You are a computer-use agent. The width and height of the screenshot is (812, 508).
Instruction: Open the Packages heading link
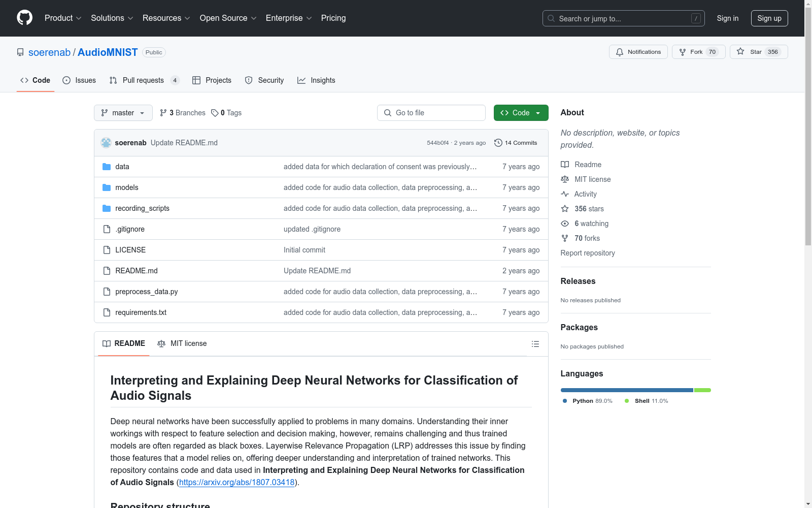579,327
